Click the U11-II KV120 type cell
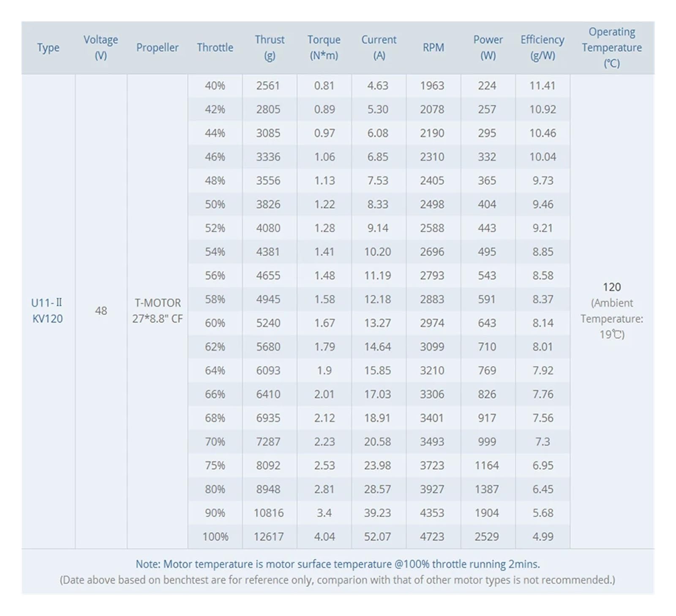This screenshot has width=676, height=616. click(47, 311)
